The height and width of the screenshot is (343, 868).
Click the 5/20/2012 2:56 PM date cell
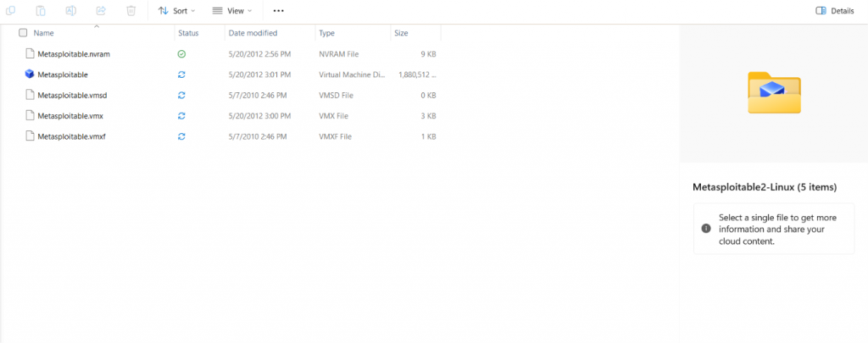click(259, 54)
